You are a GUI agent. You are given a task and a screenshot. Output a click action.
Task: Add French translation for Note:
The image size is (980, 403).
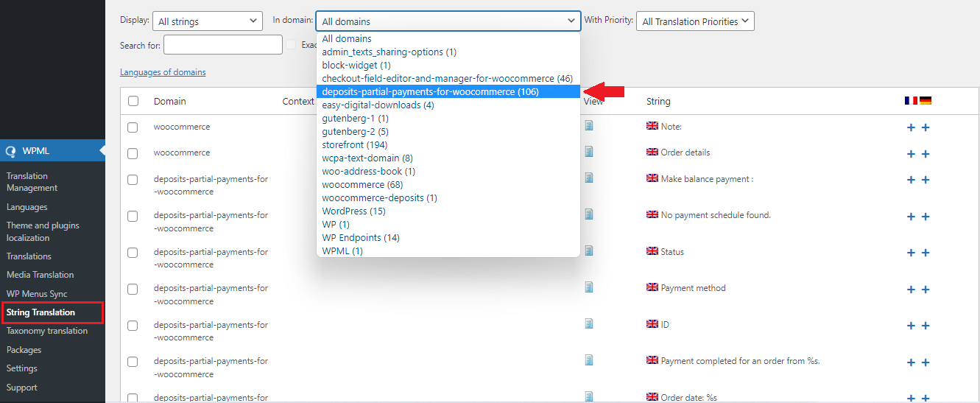click(911, 127)
